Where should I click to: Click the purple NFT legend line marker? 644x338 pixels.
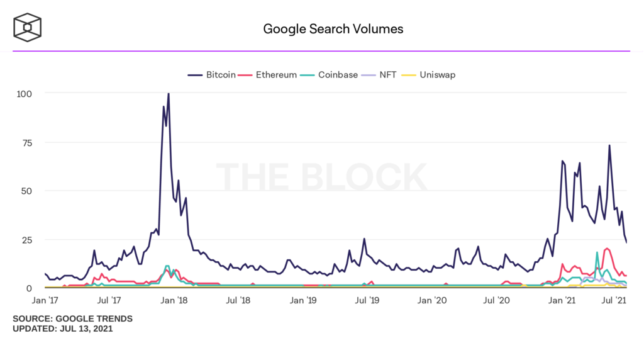coord(369,74)
